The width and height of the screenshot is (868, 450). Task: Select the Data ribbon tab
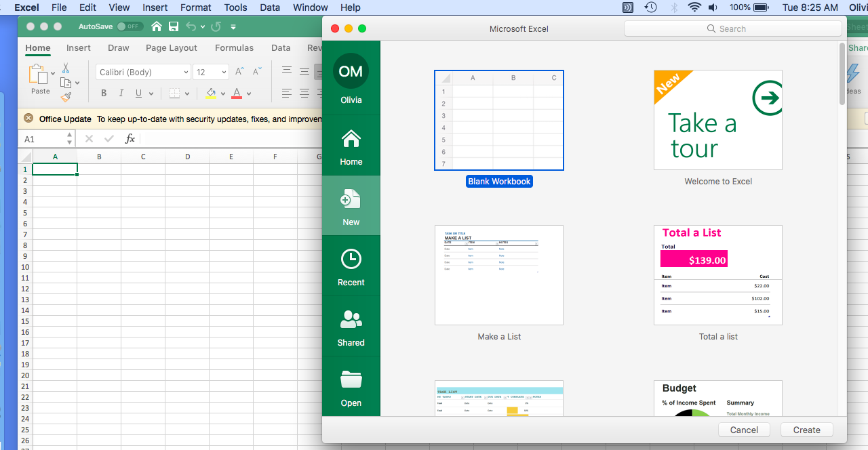pos(281,48)
